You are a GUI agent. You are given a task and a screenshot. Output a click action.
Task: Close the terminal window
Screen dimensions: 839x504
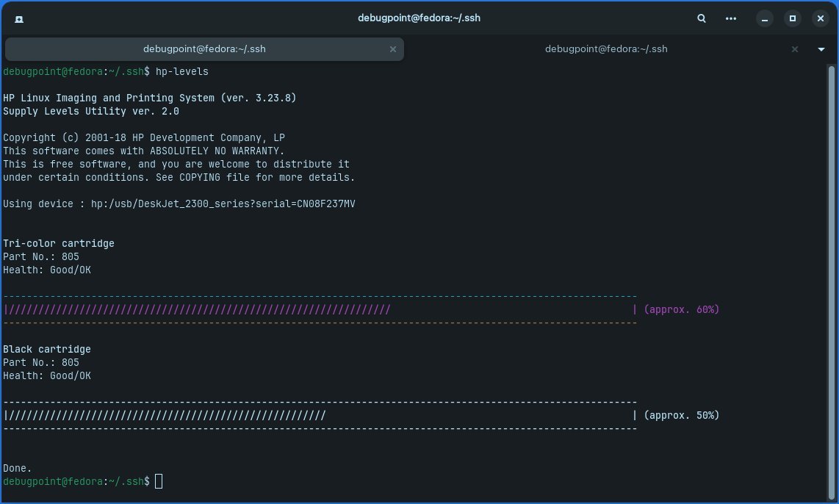pos(821,18)
